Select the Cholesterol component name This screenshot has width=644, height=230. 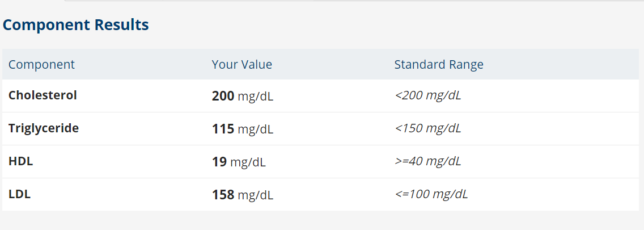click(x=43, y=95)
